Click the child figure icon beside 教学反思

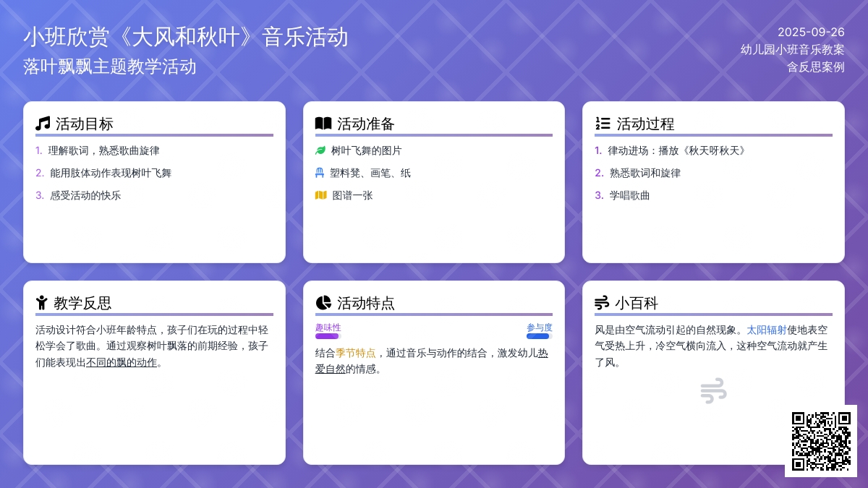[x=42, y=303]
